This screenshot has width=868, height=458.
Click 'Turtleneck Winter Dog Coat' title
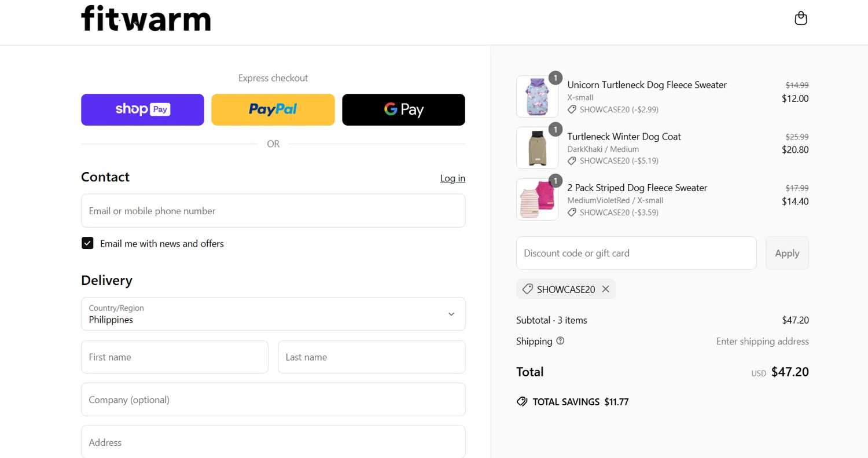(x=624, y=137)
